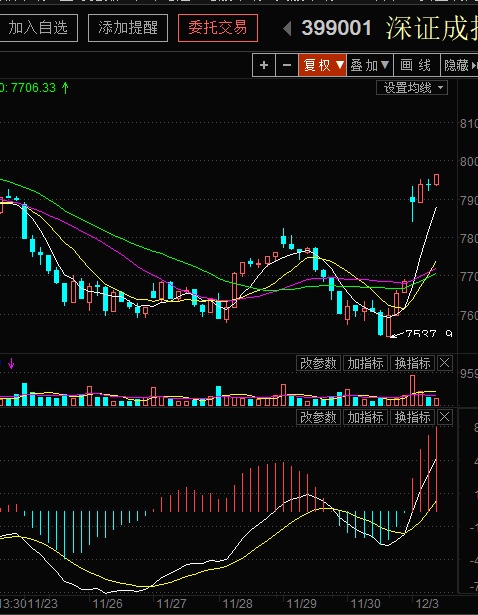Click the 11/28 date marker on timeline

(237, 604)
